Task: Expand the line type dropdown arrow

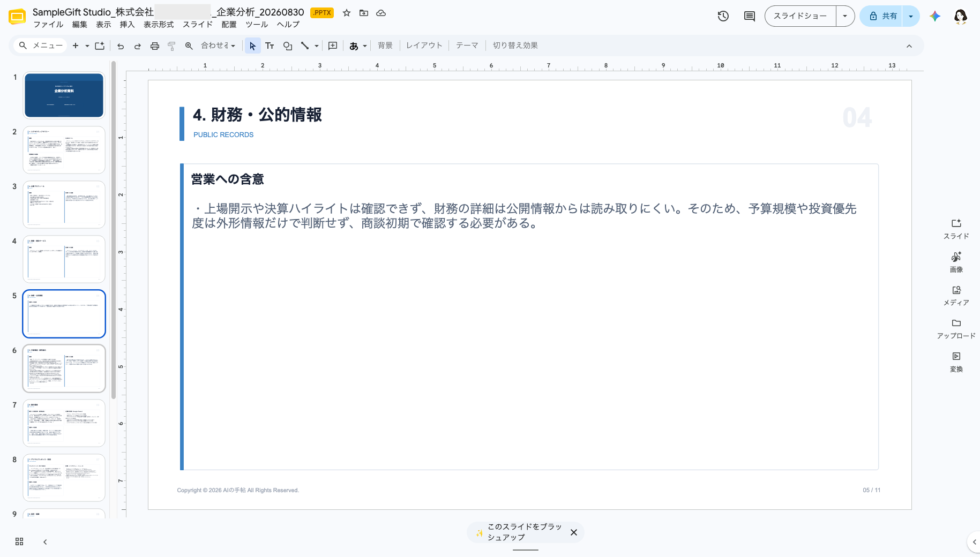Action: click(317, 46)
